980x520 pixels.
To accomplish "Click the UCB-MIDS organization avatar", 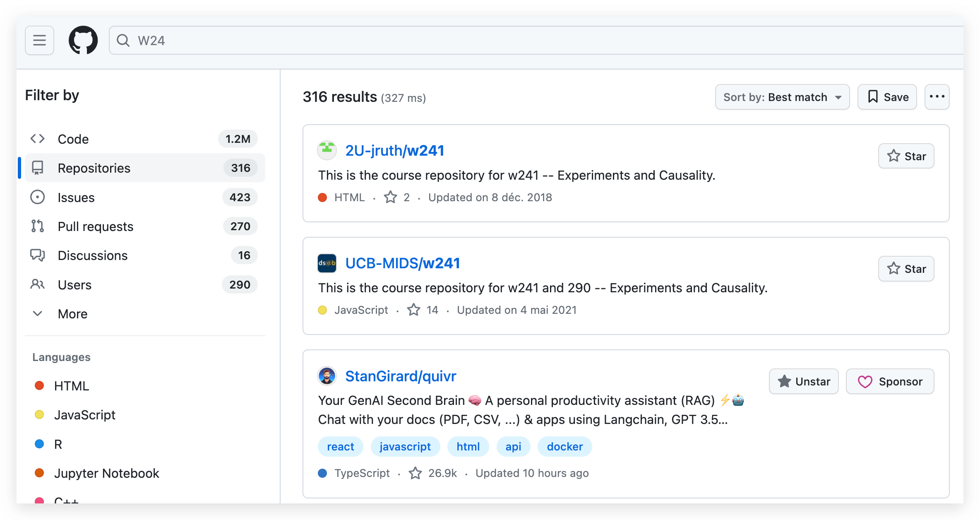I will pyautogui.click(x=327, y=263).
